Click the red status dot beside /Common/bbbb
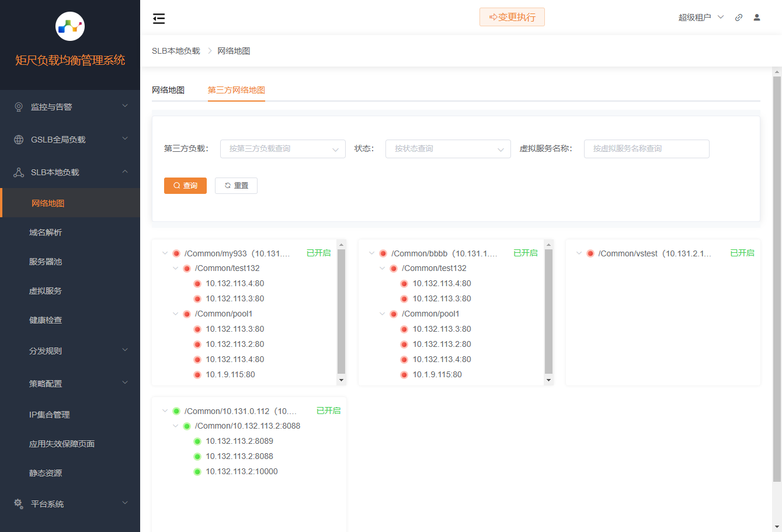The image size is (782, 532). [x=383, y=253]
